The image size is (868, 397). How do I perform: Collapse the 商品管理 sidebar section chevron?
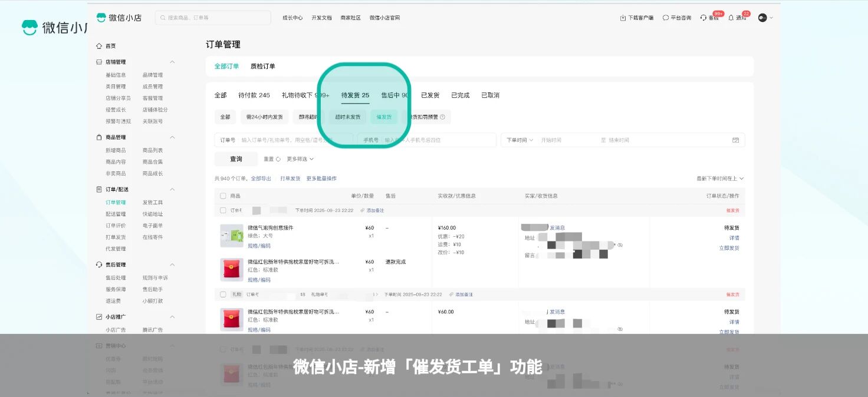point(172,137)
